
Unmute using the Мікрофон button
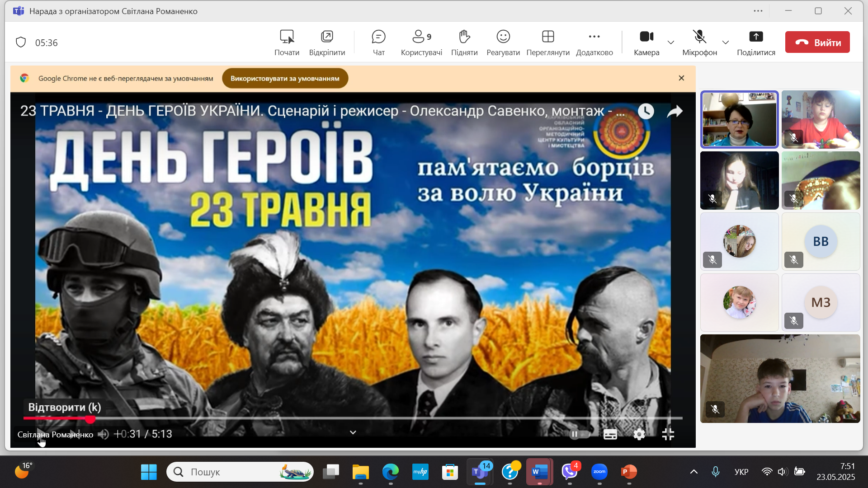click(x=699, y=42)
